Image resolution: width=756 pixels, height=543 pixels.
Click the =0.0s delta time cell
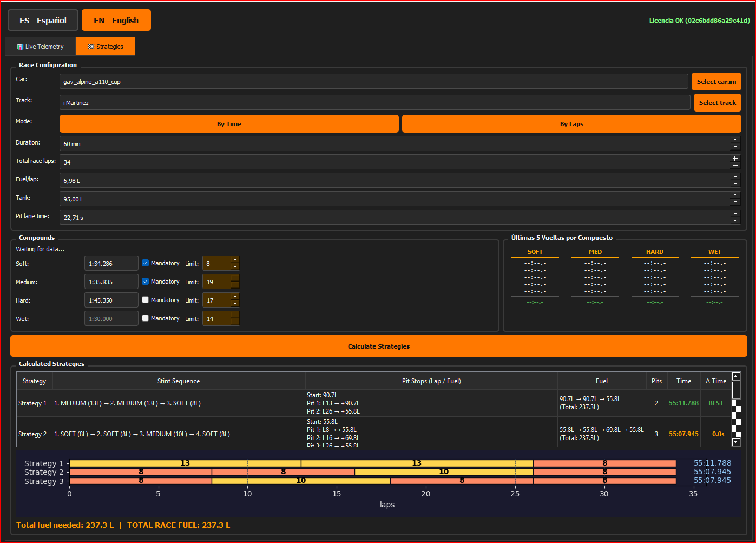pyautogui.click(x=716, y=434)
